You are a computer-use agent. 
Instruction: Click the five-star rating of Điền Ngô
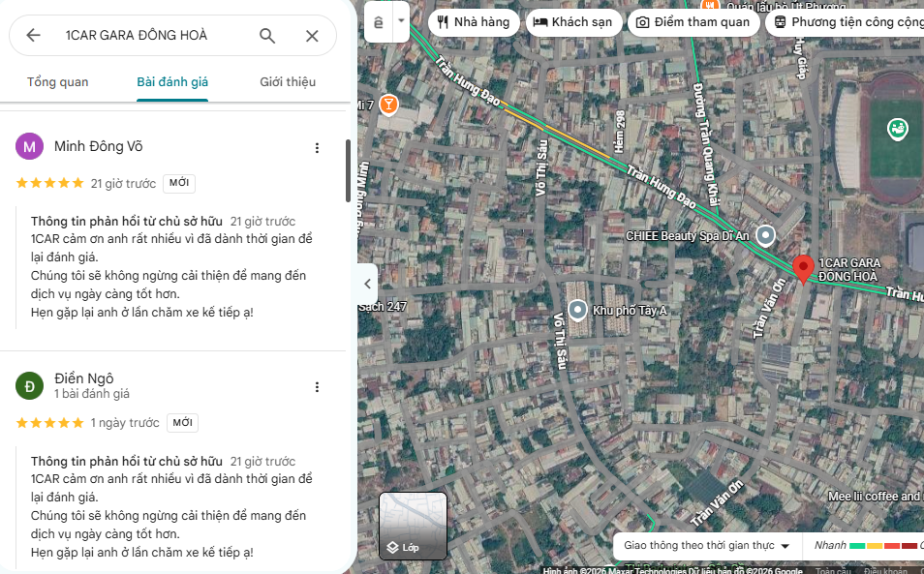50,423
